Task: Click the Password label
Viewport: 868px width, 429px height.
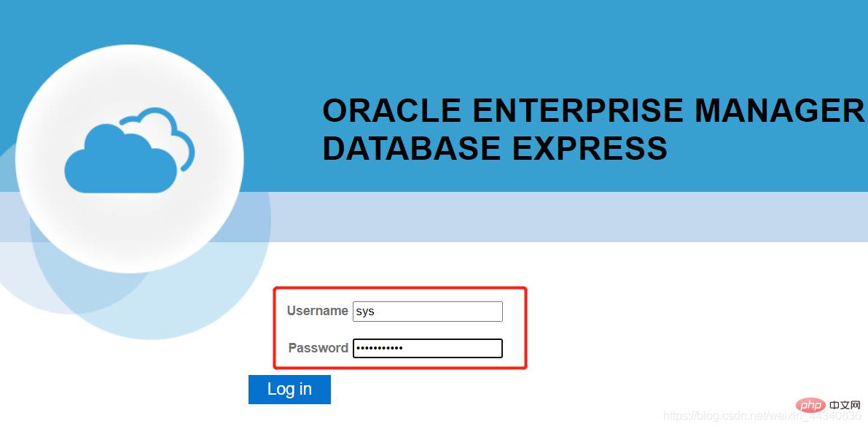Action: click(318, 348)
